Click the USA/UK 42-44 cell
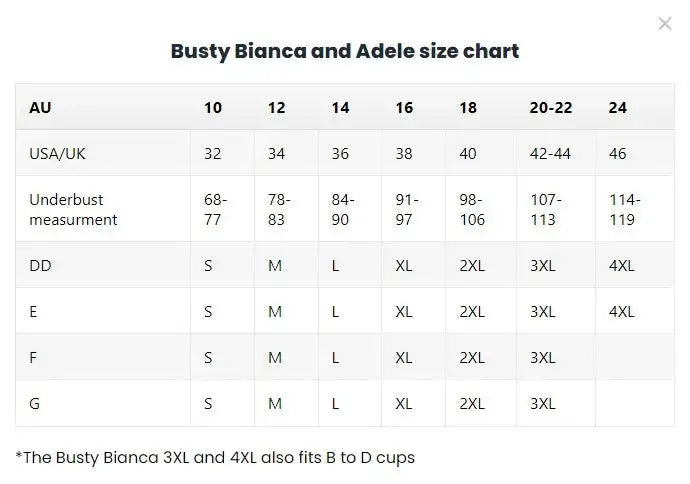Image resolution: width=690 pixels, height=484 pixels. coord(551,154)
